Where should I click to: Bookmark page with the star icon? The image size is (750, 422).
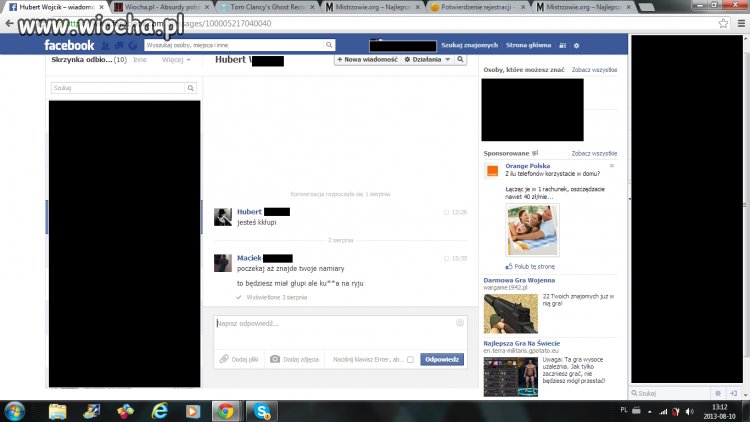point(723,23)
